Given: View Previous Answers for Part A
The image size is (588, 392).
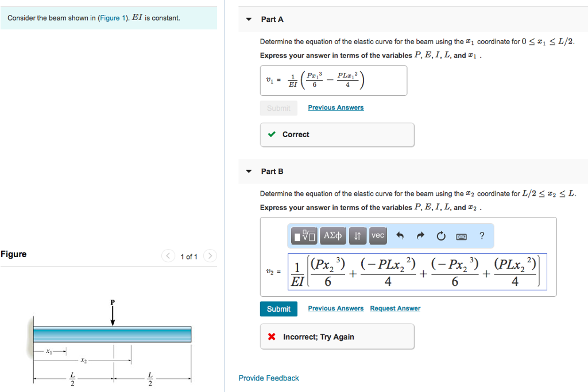Looking at the screenshot, I should (x=335, y=107).
